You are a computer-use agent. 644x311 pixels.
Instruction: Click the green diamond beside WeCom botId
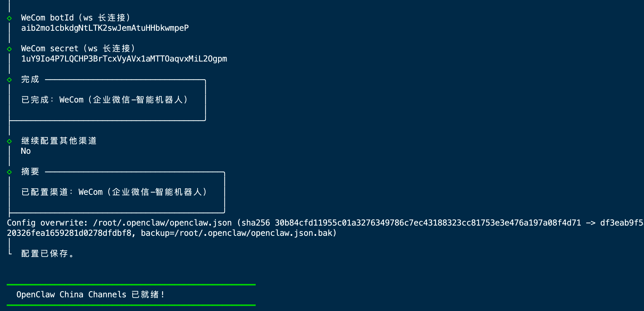(x=9, y=18)
